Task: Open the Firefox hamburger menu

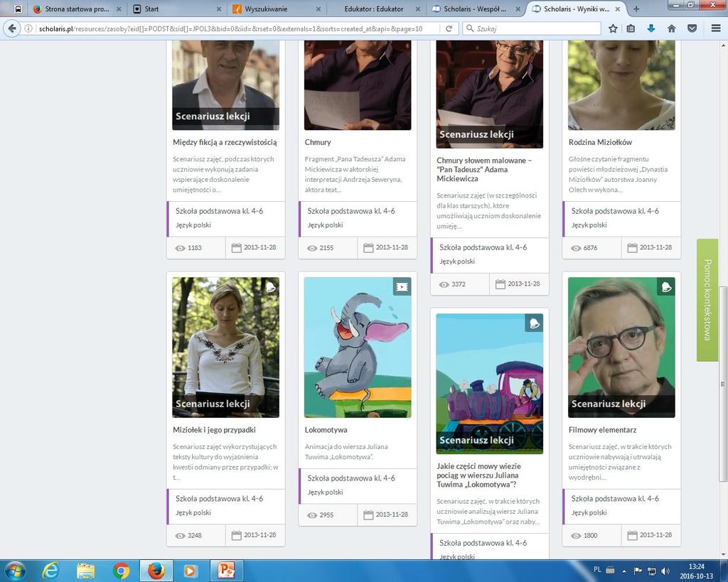Action: 715,28
